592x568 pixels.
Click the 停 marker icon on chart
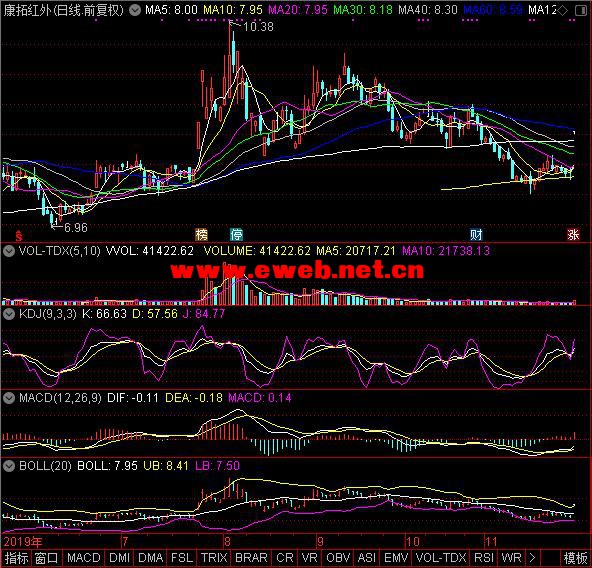point(236,235)
